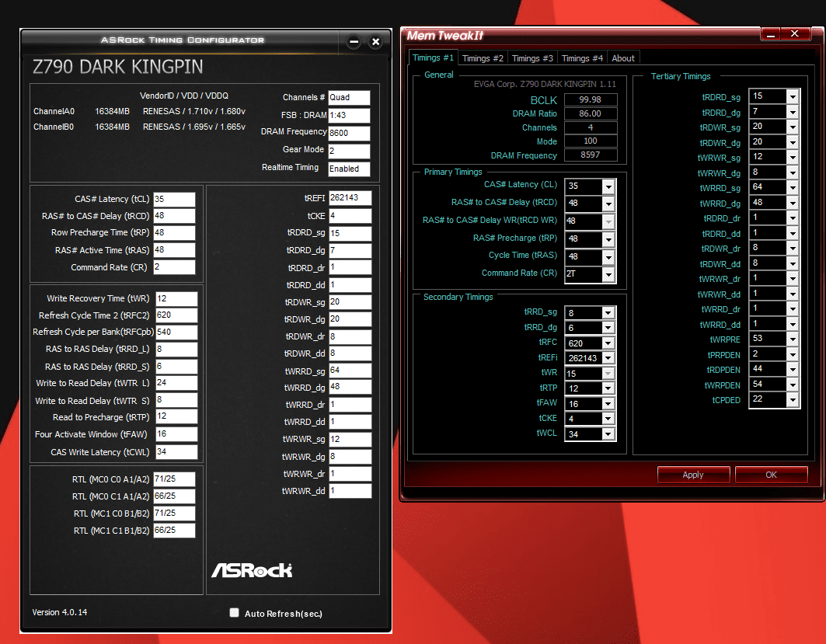Screen dimensions: 826x644
Task: Open the tWCL dropdown
Action: (x=608, y=434)
